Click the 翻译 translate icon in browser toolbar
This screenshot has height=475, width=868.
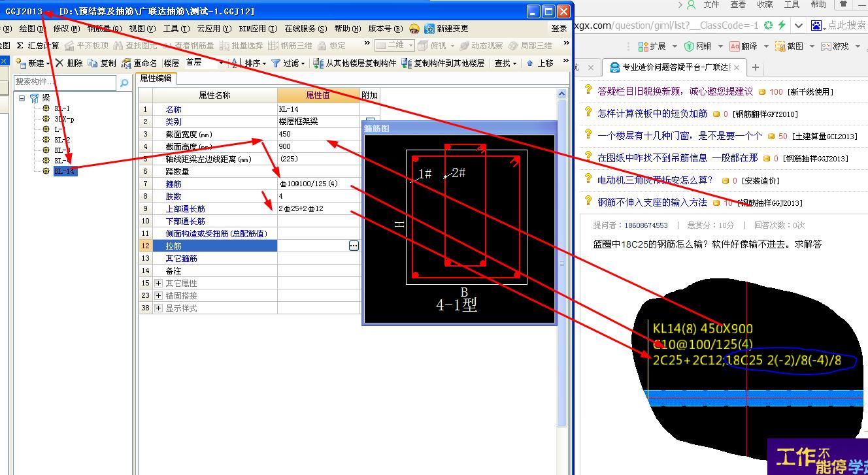tap(735, 46)
